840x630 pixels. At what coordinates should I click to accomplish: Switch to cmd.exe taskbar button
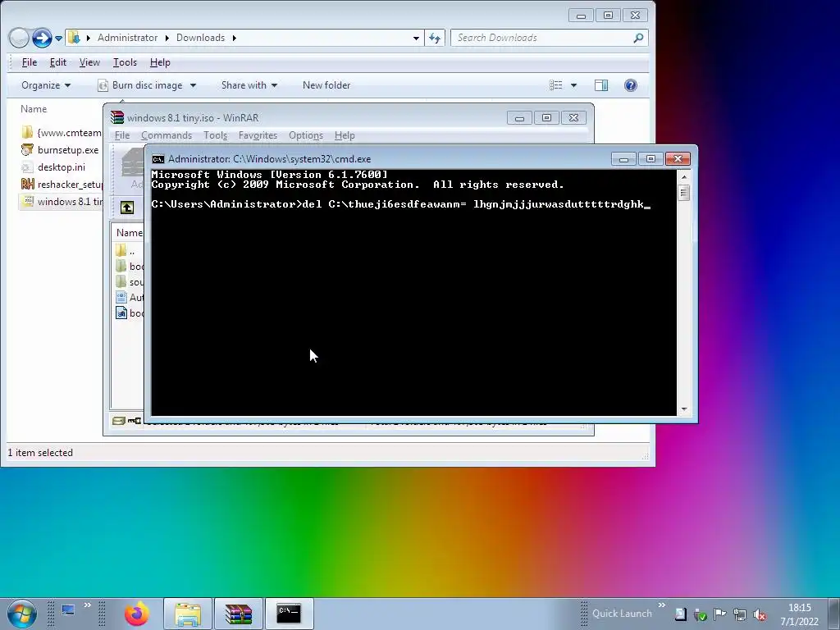coord(290,614)
